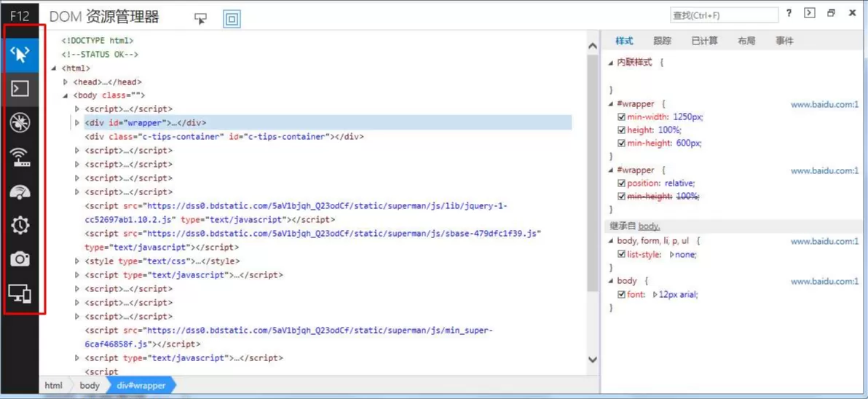868x399 pixels.
Task: Open the Emulation devices icon
Action: (20, 293)
